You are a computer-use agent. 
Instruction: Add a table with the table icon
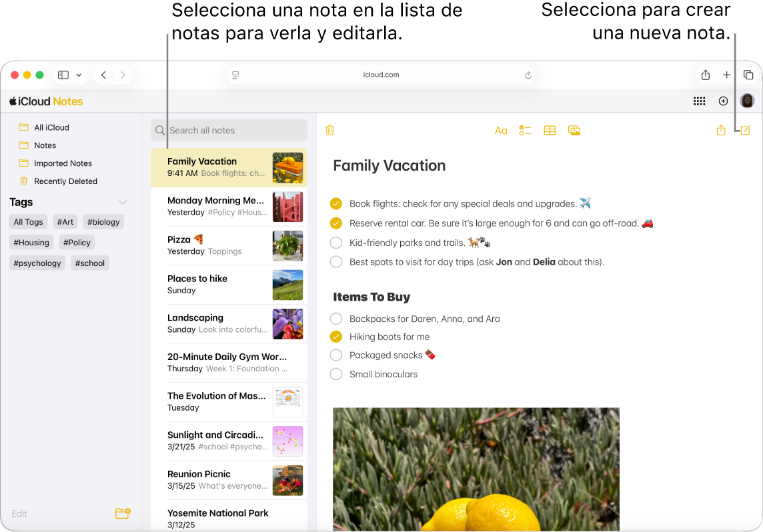coord(550,130)
